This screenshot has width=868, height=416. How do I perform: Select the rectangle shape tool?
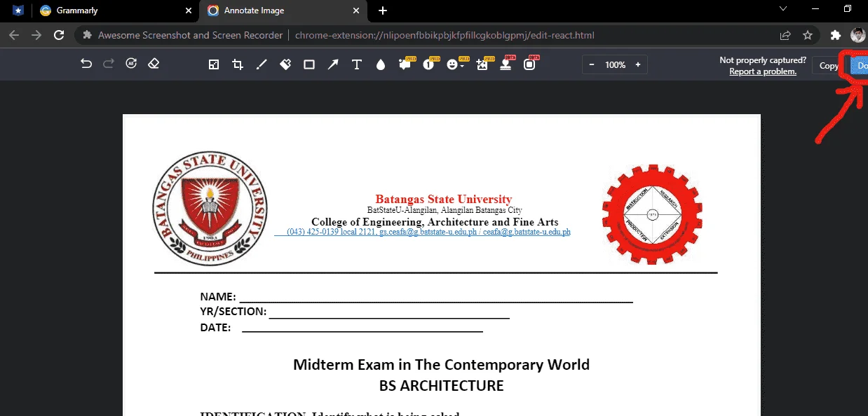pyautogui.click(x=308, y=64)
